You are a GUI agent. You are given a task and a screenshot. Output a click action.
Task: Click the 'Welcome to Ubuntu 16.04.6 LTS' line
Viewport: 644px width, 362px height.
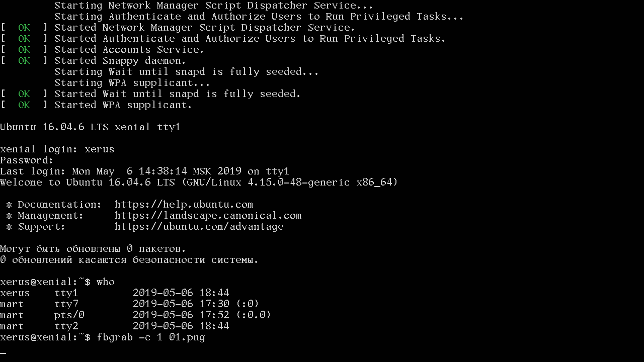(x=199, y=183)
